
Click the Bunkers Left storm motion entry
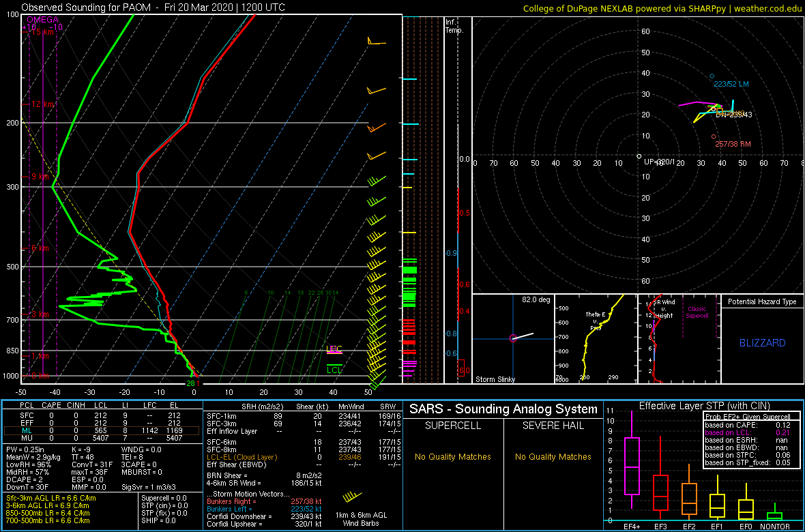tap(264, 509)
